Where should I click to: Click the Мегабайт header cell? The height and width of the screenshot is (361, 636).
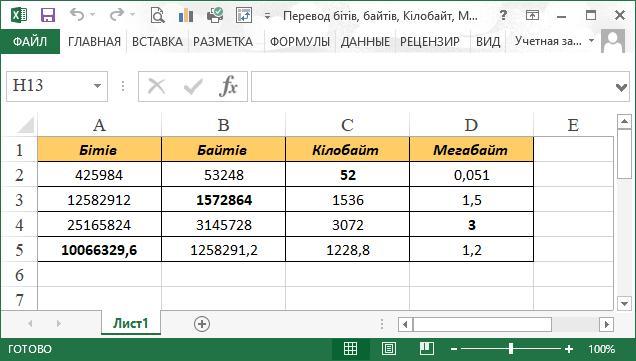471,150
